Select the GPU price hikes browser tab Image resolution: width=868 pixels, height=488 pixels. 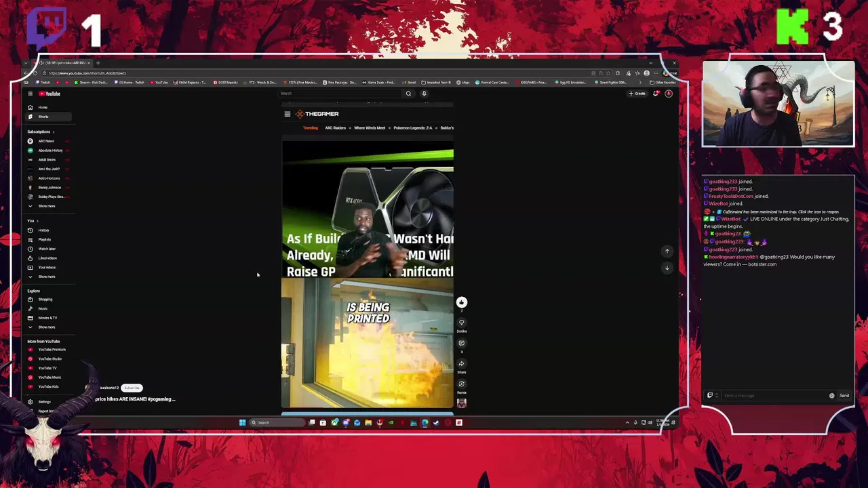pos(62,63)
